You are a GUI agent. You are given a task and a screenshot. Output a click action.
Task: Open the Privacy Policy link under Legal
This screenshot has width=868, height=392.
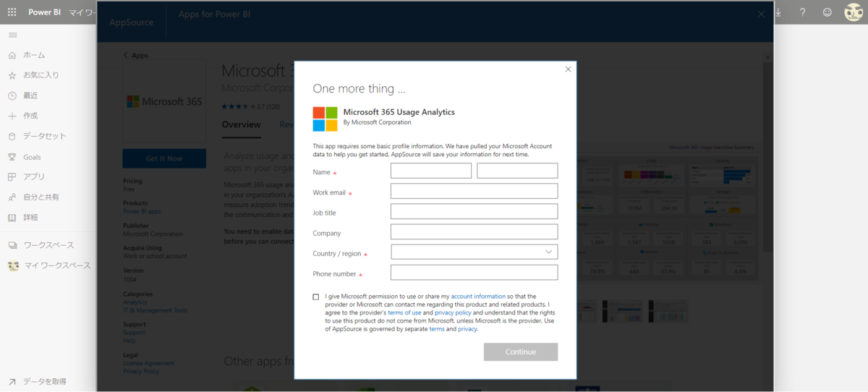(x=141, y=371)
